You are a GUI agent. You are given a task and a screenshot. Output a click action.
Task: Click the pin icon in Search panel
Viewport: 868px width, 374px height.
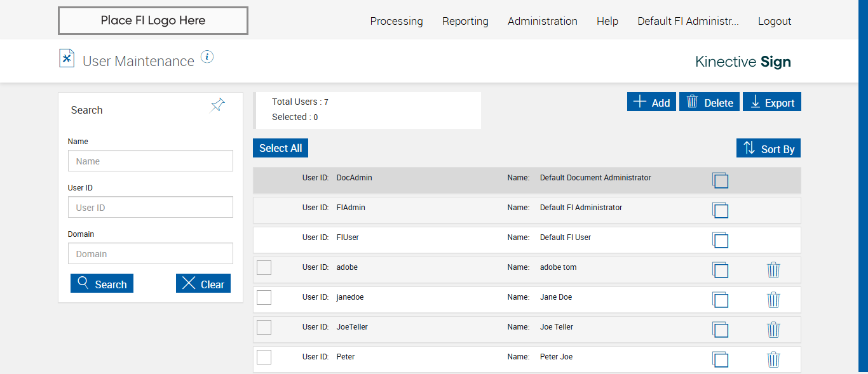(218, 105)
